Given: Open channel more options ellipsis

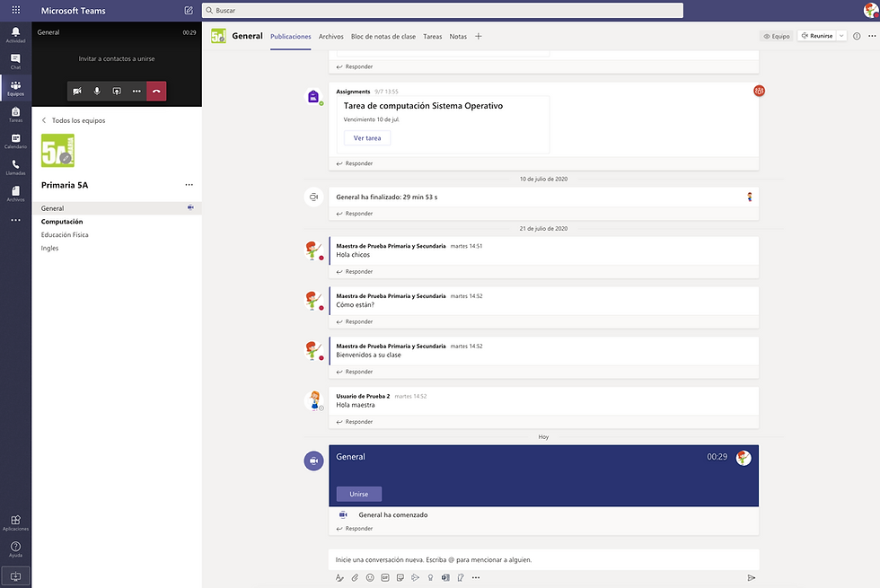Looking at the screenshot, I should (872, 36).
